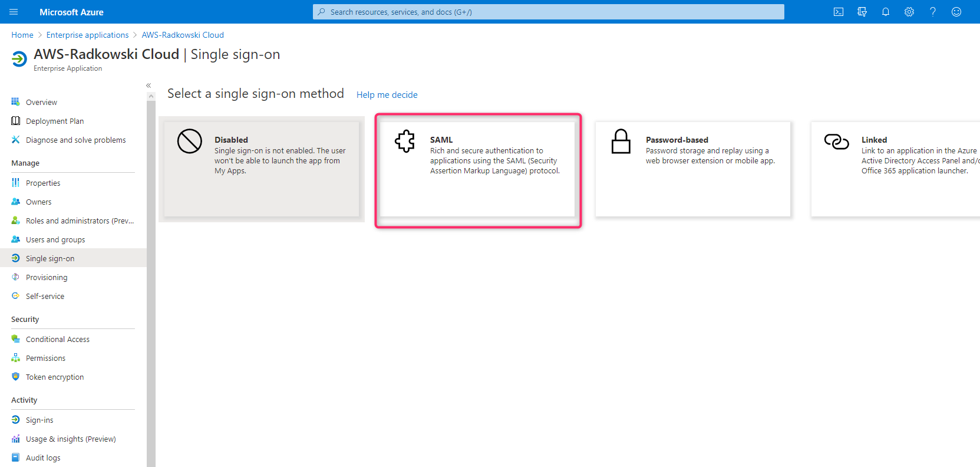Image resolution: width=980 pixels, height=467 pixels.
Task: Click the AWS-Radkowski Cloud app logo icon
Action: [19, 58]
